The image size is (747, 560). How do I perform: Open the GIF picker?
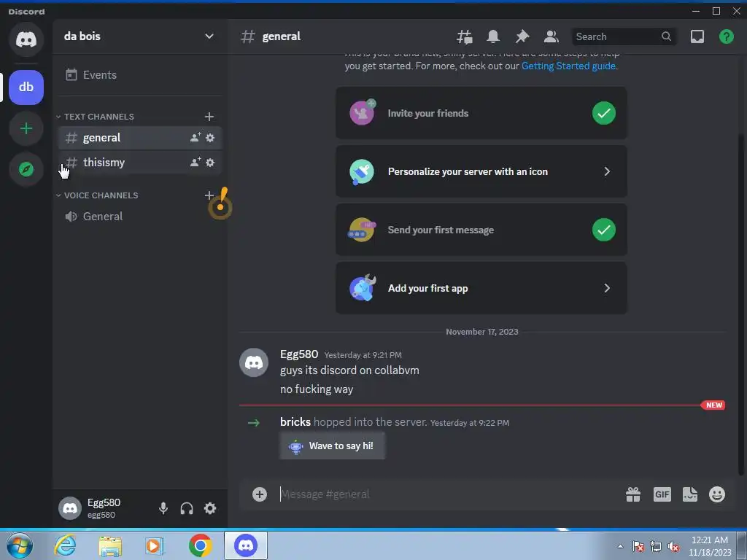click(662, 494)
